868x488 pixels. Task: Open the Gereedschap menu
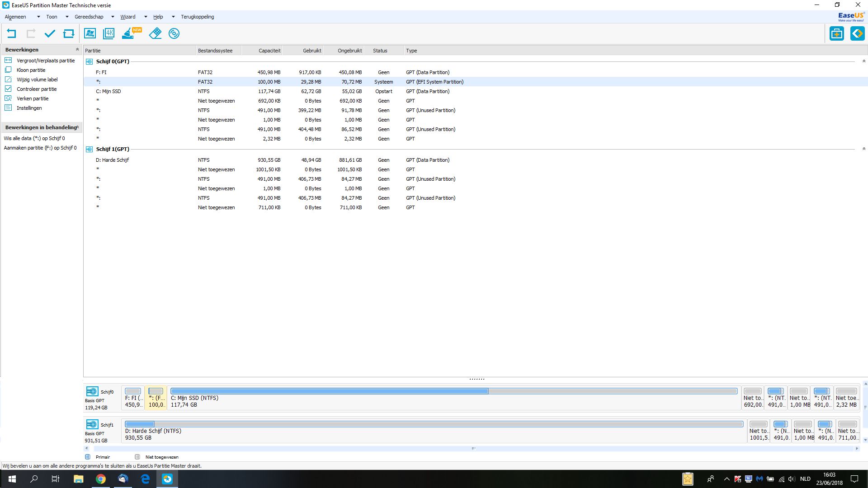(89, 17)
